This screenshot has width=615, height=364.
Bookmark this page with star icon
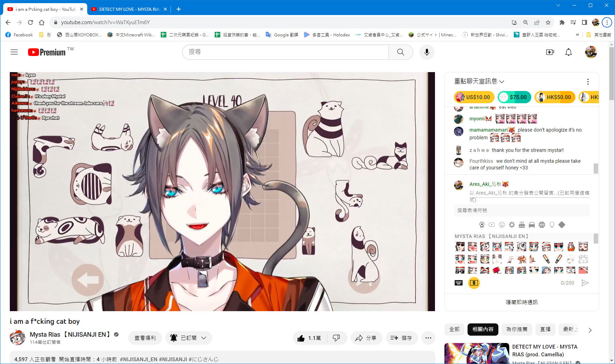coord(548,22)
